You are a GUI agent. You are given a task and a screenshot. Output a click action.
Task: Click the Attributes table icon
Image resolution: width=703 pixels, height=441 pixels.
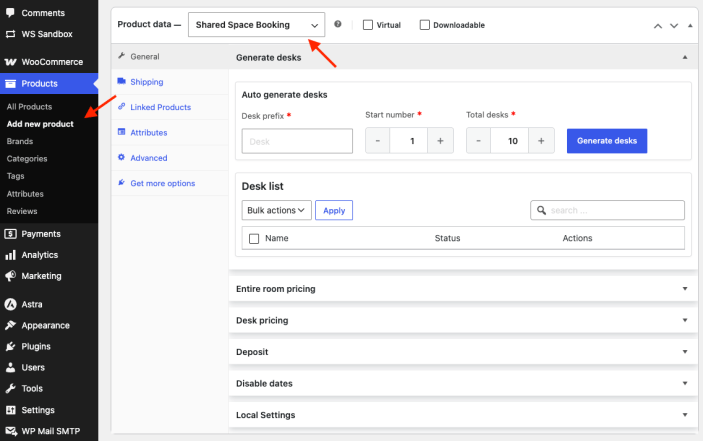[x=121, y=132]
